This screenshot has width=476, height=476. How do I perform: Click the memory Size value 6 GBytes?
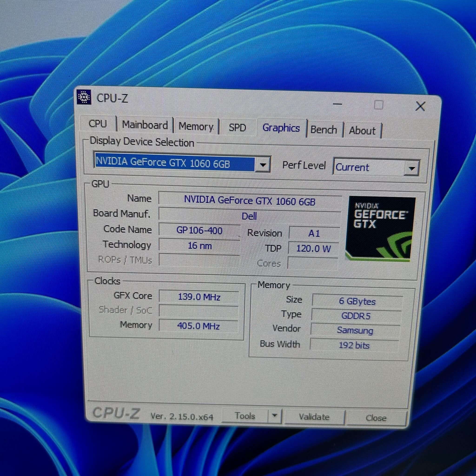pos(357,301)
